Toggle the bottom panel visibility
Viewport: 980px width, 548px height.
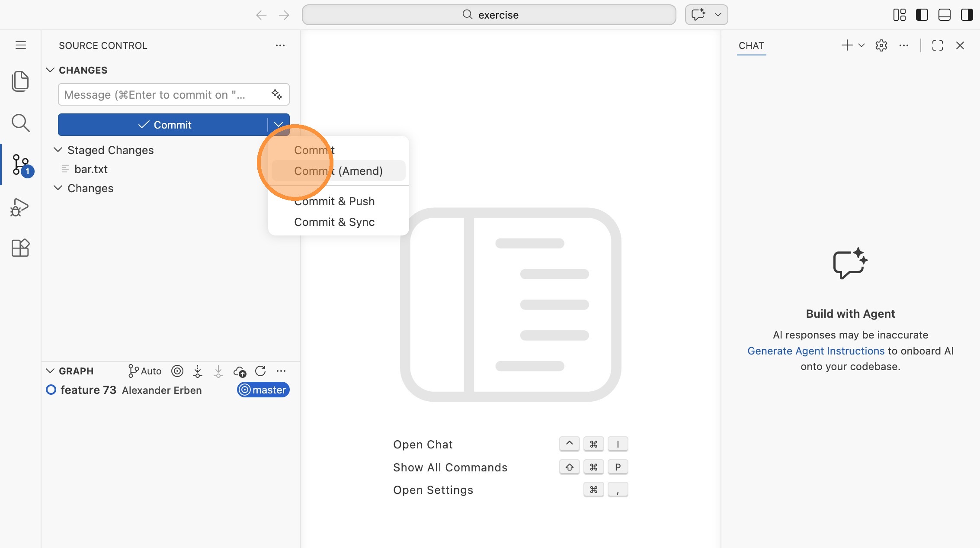click(944, 15)
